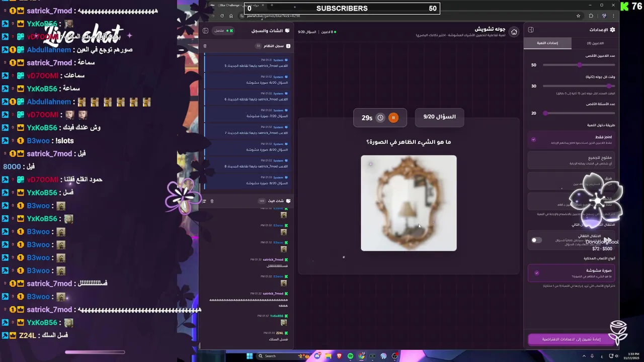The height and width of the screenshot is (362, 644).
Task: Open a new browser tab with plus
Action: point(272,6)
